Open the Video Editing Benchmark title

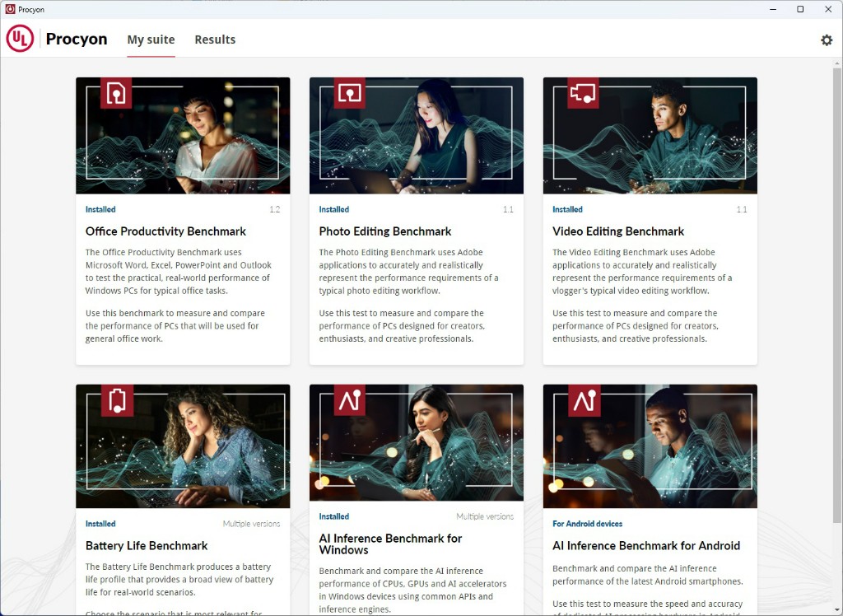(x=618, y=231)
